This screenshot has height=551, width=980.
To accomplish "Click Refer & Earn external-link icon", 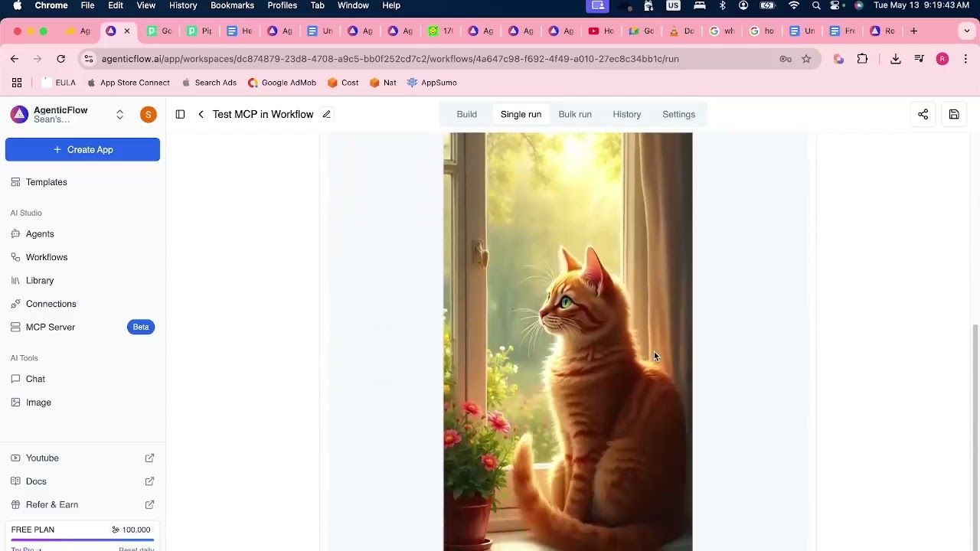I will [149, 504].
